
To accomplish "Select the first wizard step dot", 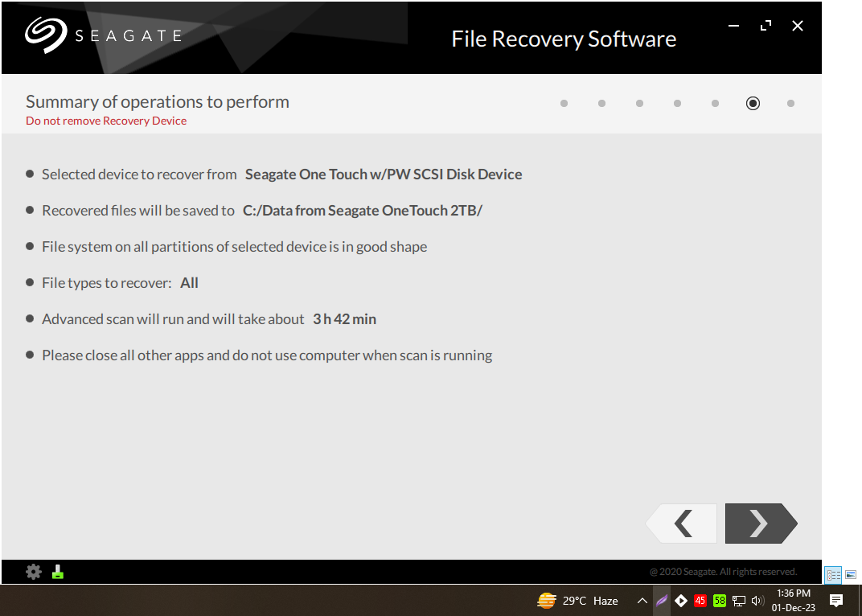I will pyautogui.click(x=564, y=104).
